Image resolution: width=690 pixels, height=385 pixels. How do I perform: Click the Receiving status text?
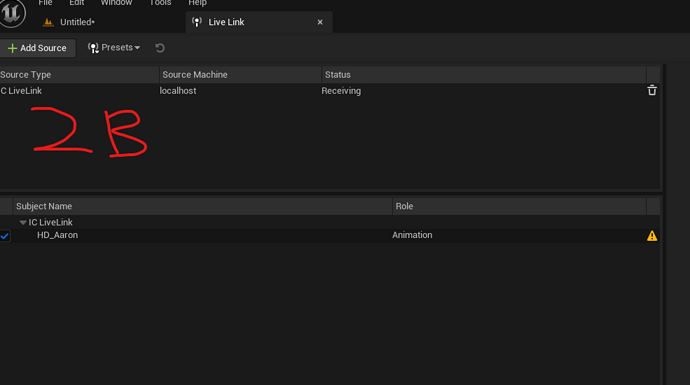[x=341, y=91]
